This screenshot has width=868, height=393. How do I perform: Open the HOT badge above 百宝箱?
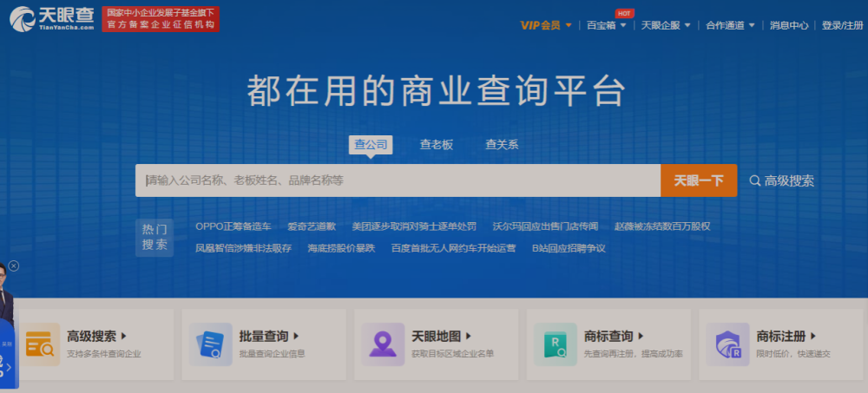pos(624,13)
